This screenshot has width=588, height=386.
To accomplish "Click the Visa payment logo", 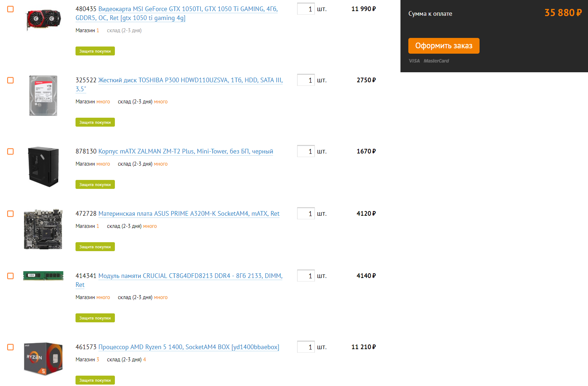I will click(414, 61).
